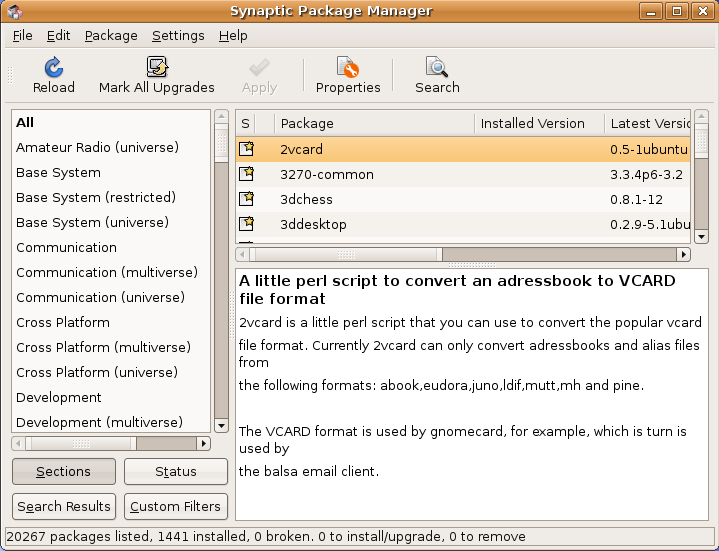Open the Settings menu
Screen dimensions: 719x551
178,35
